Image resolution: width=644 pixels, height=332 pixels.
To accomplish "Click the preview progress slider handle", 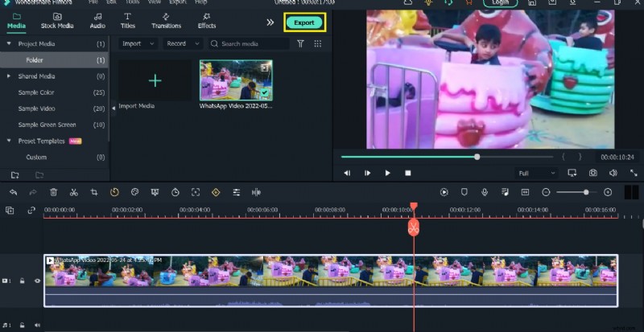I will 477,157.
